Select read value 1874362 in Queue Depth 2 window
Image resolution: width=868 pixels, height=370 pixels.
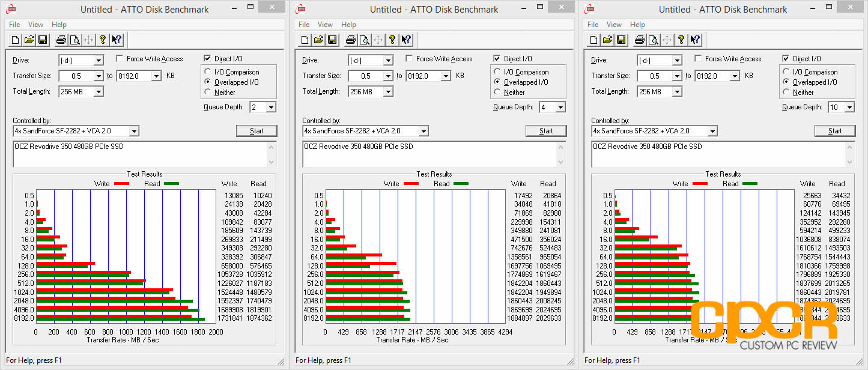[x=259, y=318]
